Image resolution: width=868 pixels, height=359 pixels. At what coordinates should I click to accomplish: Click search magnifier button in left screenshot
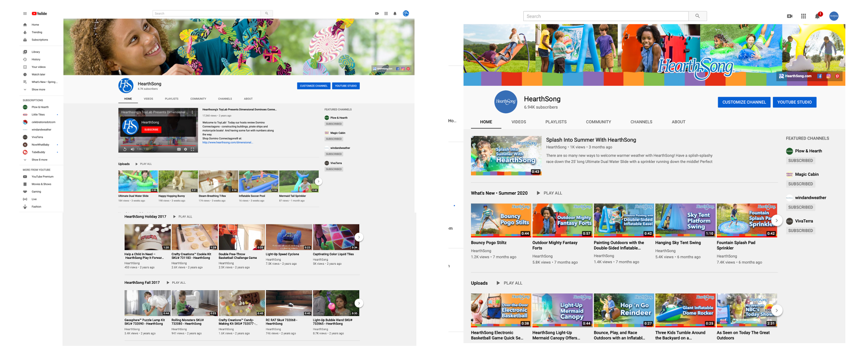point(267,14)
